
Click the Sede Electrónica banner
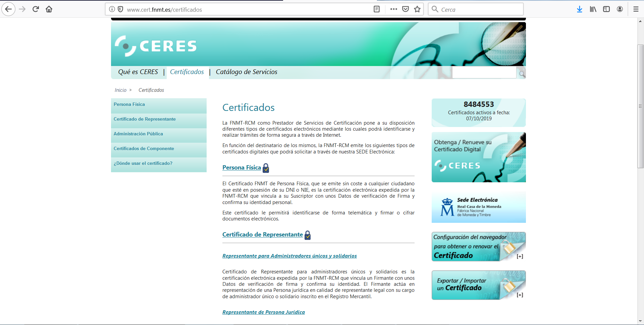point(479,207)
